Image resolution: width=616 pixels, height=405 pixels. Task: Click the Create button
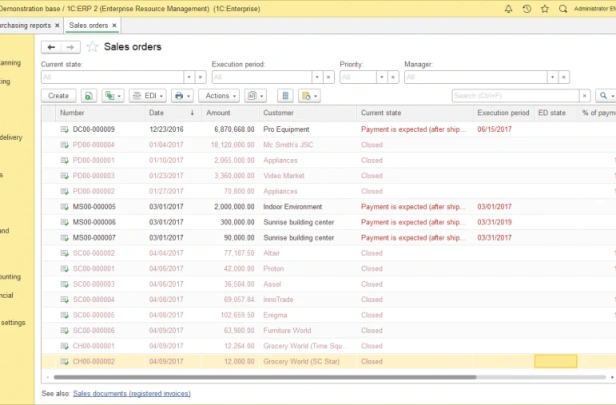(x=59, y=96)
